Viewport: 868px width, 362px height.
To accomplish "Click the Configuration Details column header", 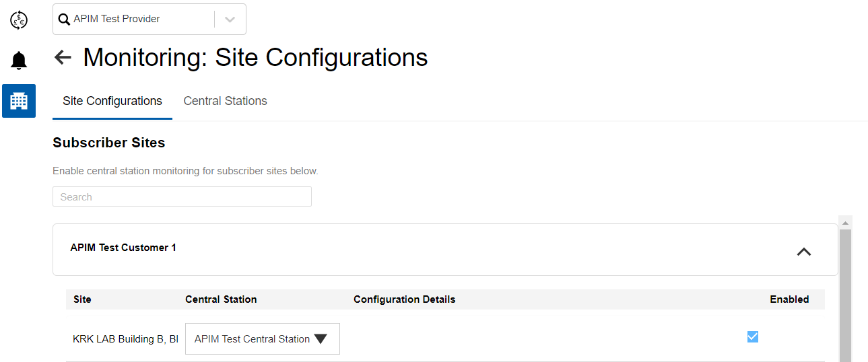I will click(404, 299).
